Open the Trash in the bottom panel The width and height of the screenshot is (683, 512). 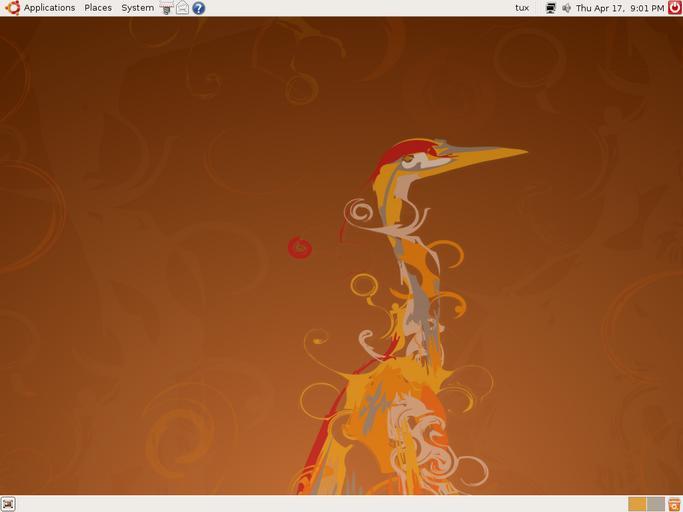(x=675, y=504)
